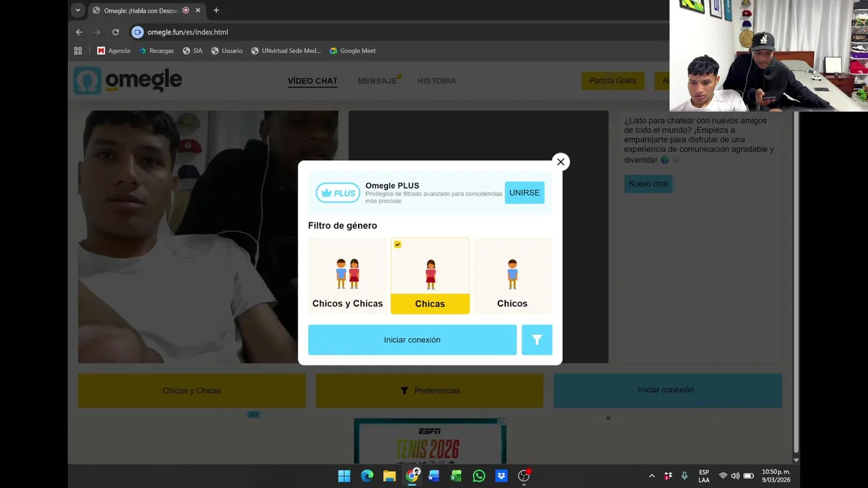Open the MENSAJE tab
This screenshot has height=488, width=868.
(377, 81)
